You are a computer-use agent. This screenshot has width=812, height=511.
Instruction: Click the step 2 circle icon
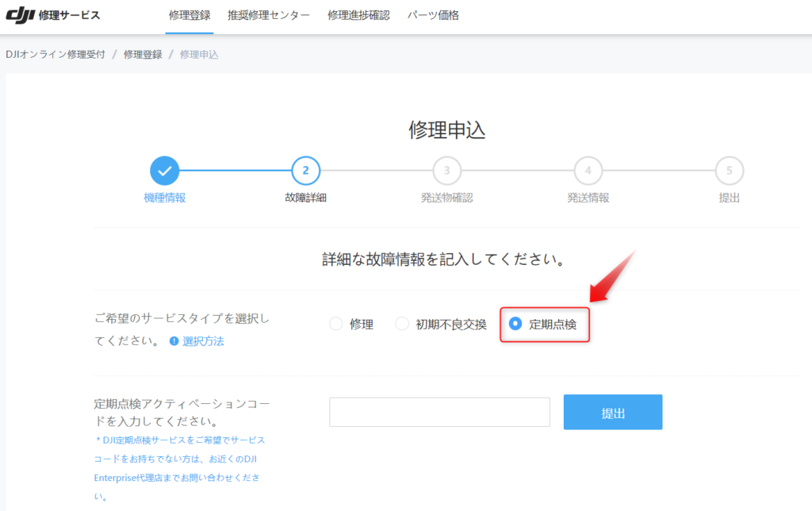[x=305, y=170]
